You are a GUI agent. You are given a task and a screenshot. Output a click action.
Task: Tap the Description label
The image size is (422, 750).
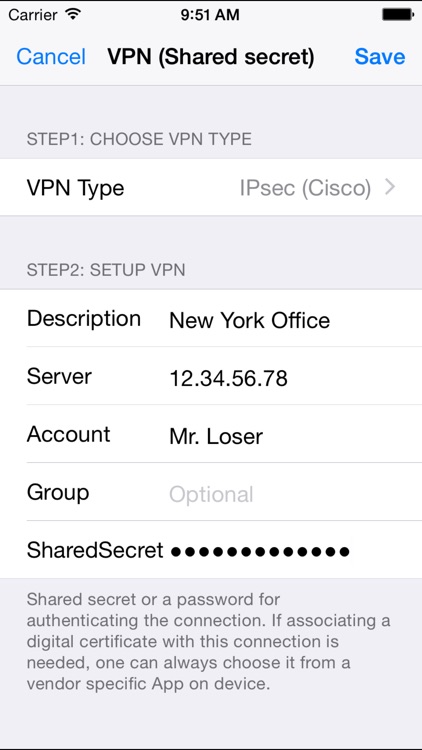click(84, 319)
